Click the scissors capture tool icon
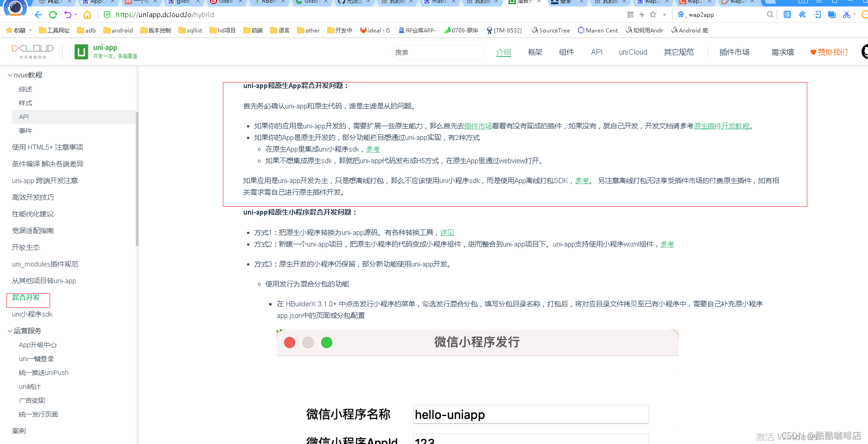Viewport: 868px width, 444px height. tap(846, 15)
